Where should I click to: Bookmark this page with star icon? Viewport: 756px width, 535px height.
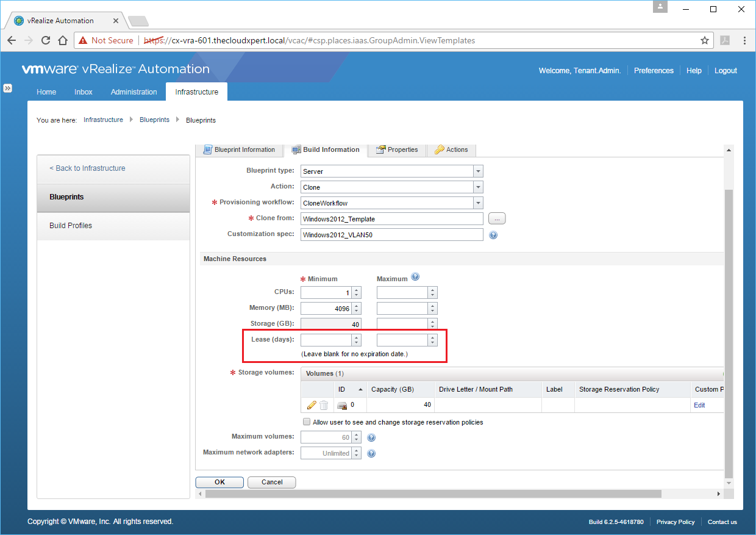click(x=705, y=40)
